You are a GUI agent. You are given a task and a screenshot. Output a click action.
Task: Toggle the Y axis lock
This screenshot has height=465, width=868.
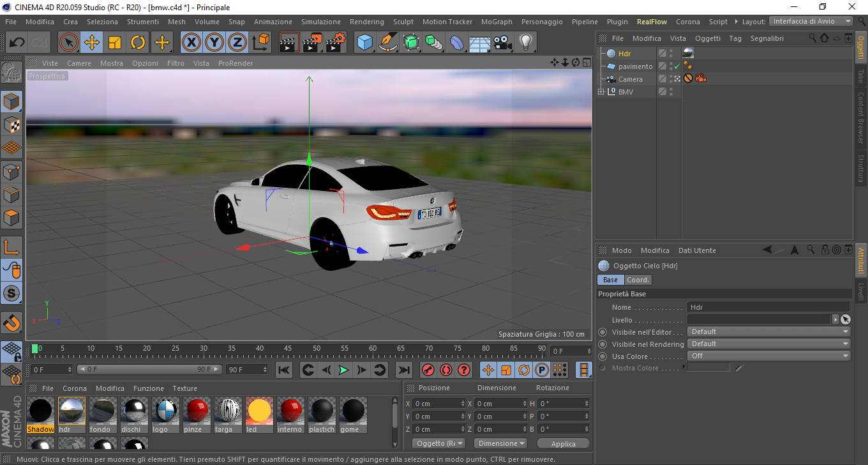214,43
